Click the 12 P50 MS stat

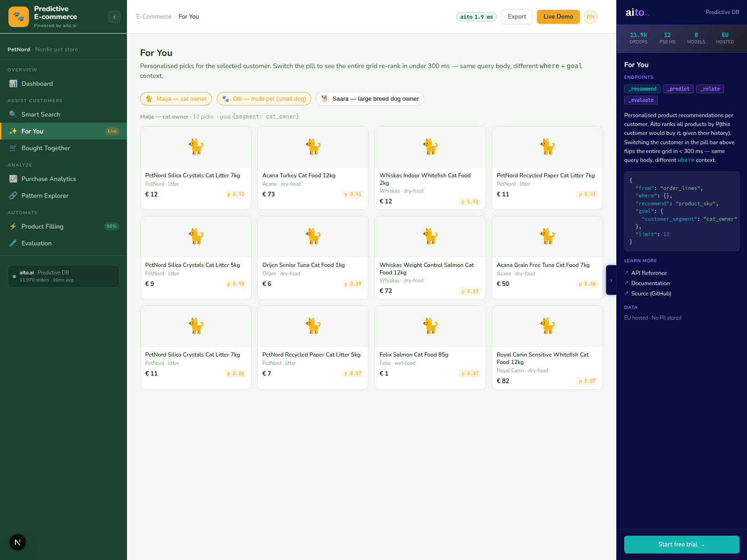(x=667, y=38)
